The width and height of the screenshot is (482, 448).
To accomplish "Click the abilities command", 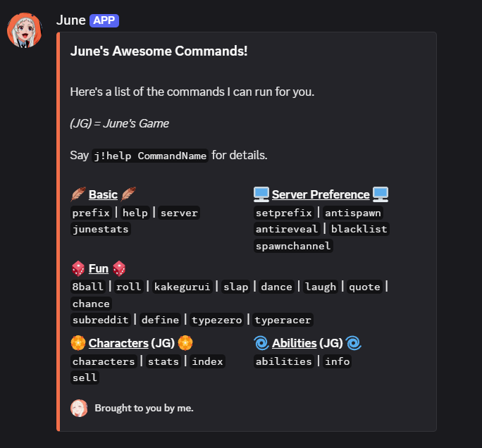I will point(283,361).
